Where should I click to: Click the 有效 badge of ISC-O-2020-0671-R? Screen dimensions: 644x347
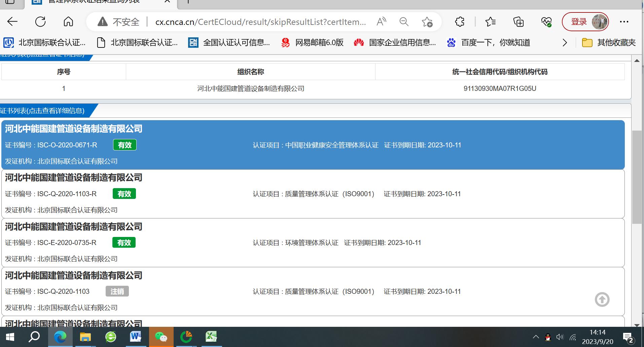tap(125, 145)
